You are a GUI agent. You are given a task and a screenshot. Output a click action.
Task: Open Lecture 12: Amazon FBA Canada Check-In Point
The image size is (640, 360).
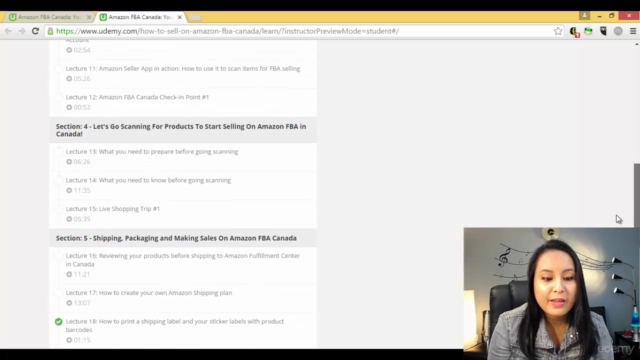[x=137, y=97]
